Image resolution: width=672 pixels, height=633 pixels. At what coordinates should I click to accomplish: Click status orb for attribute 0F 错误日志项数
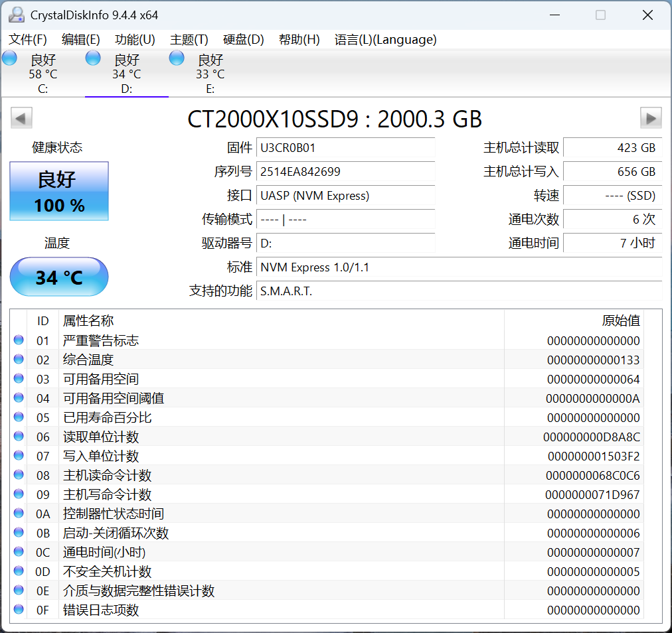(x=19, y=610)
